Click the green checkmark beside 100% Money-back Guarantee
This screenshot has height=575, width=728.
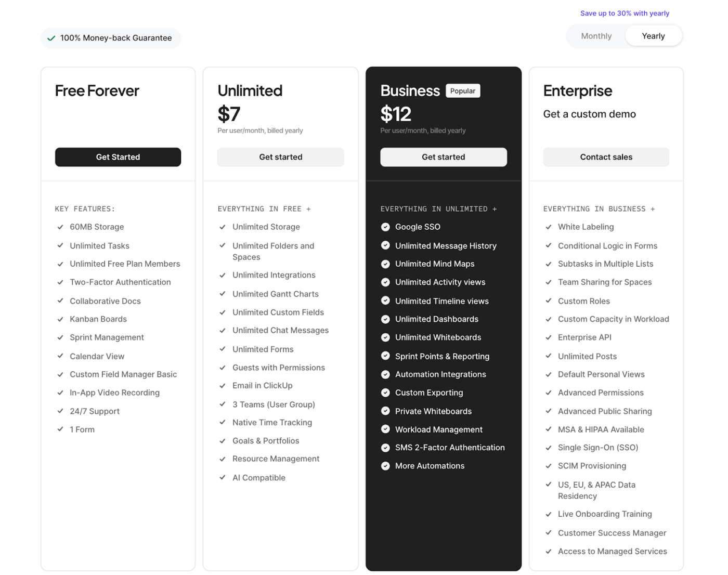51,38
